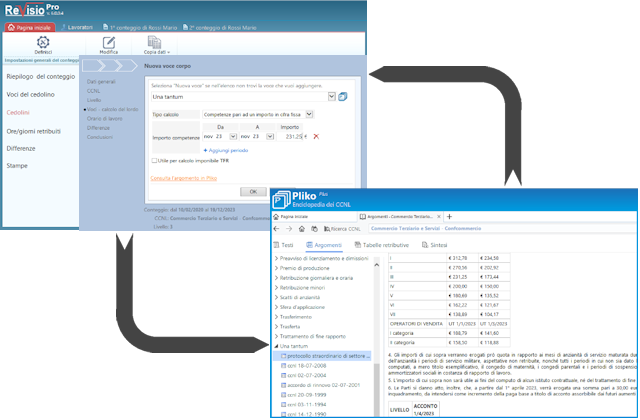Go back in Pliko navigation
The image size is (640, 420).
[276, 229]
